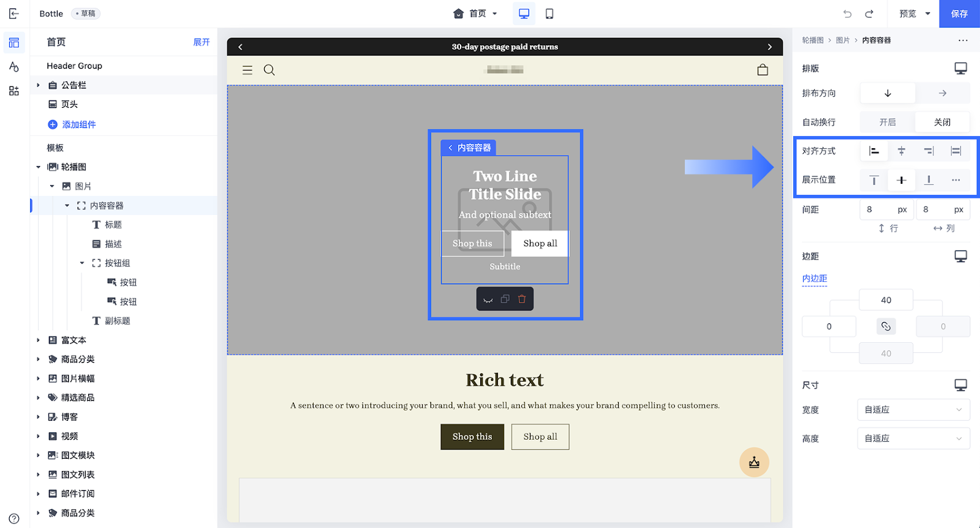Expand the 精选商品 featured products section
Screen dimensions: 980x528
38,398
